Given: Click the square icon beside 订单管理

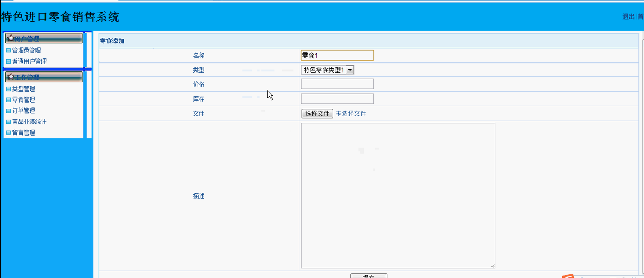Looking at the screenshot, I should click(8, 111).
